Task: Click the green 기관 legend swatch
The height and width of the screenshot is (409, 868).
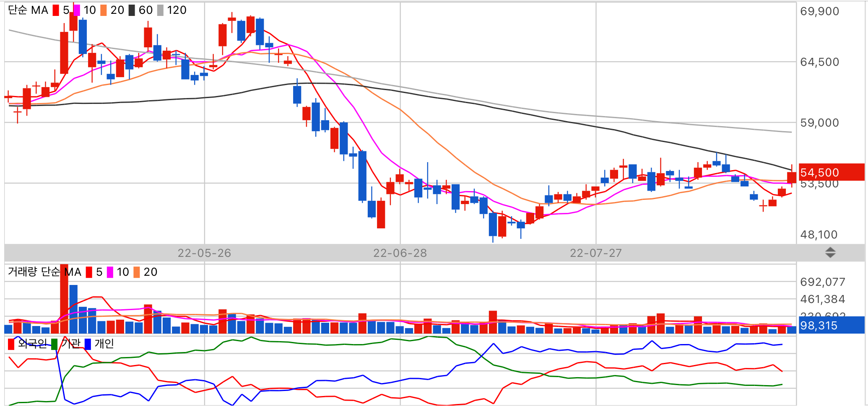Action: tap(54, 344)
